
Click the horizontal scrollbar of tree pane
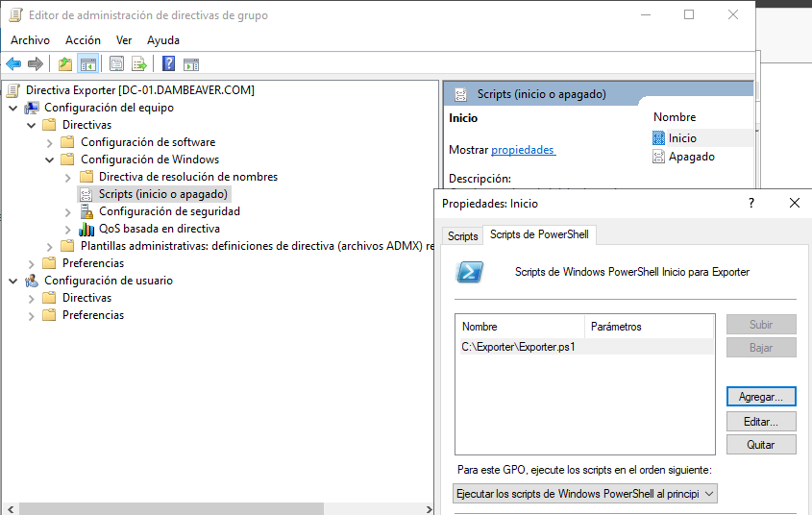click(171, 509)
